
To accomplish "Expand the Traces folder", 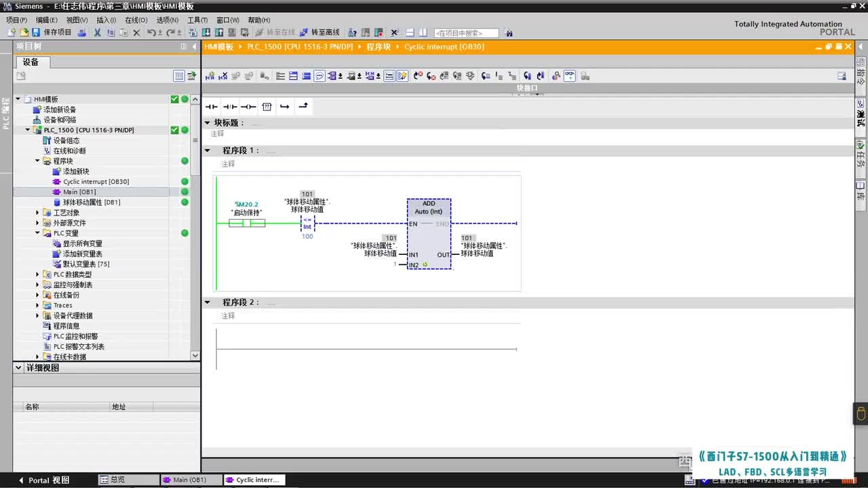I will 38,306.
